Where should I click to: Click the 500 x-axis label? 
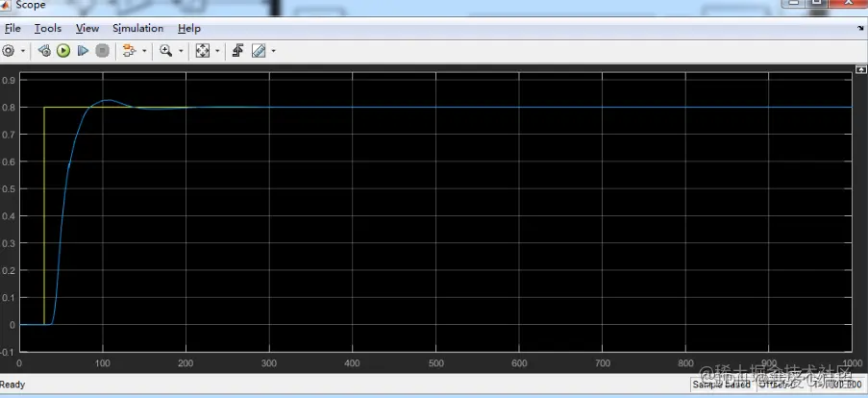pyautogui.click(x=436, y=363)
